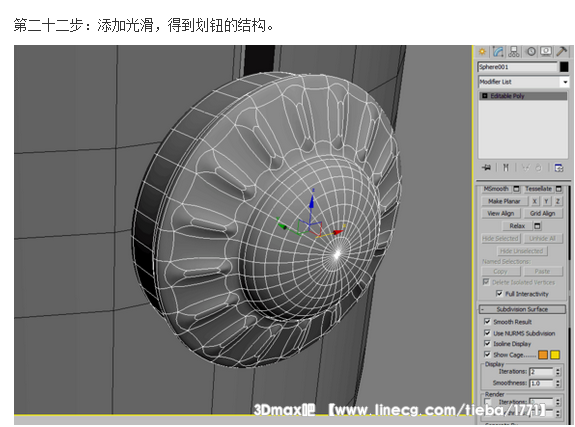Click the black object color swatch
The width and height of the screenshot is (575, 427).
tap(564, 67)
